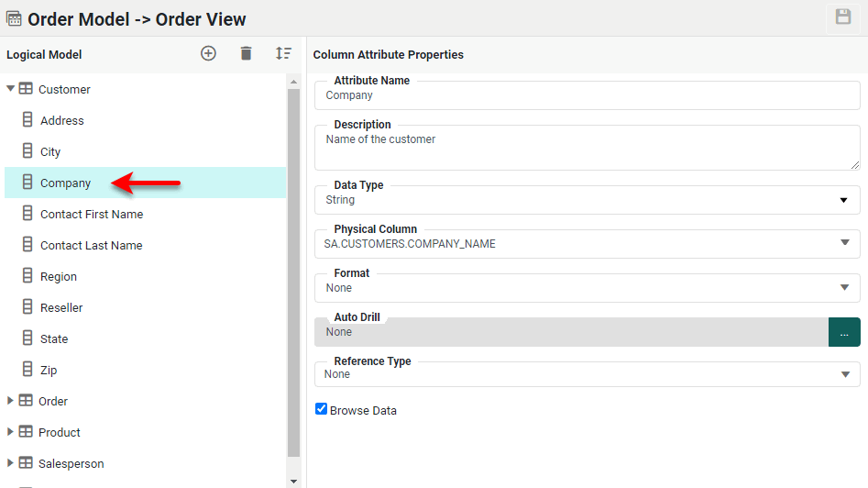Screen dimensions: 868x488
Task: Open the Data Type dropdown
Action: [843, 200]
